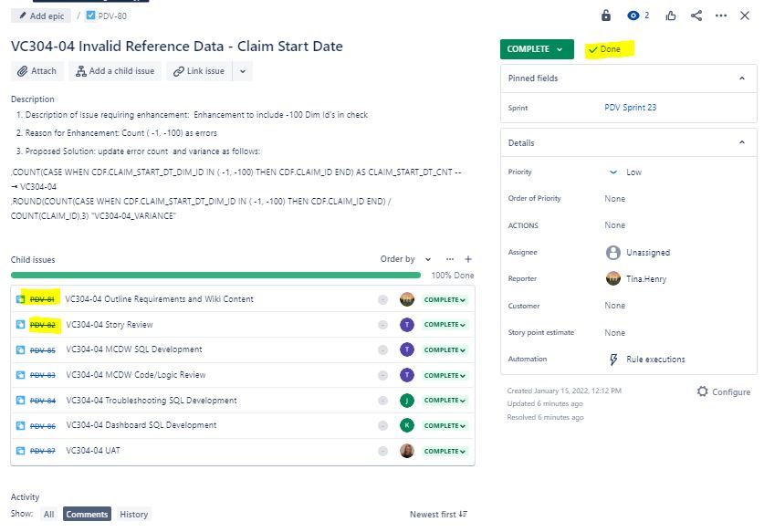Open COMPLETE dropdown for Dashboard SQL Development
Screen dimensions: 764x532
[445, 425]
